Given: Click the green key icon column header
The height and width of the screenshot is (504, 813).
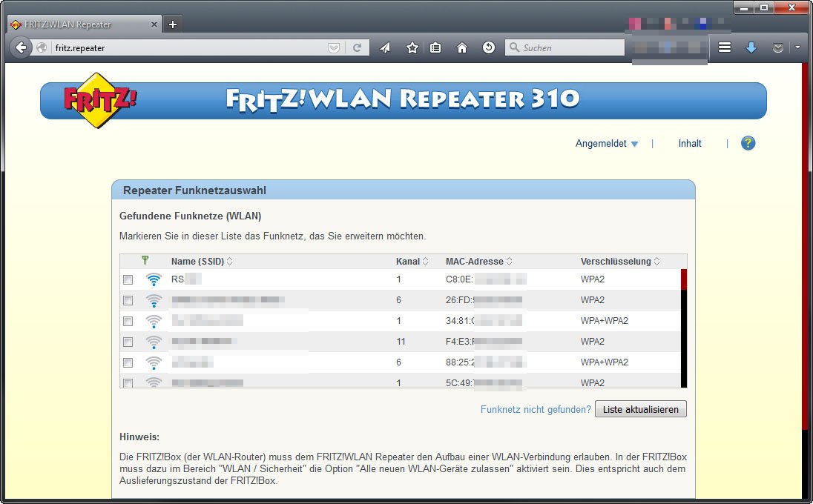Looking at the screenshot, I should (x=145, y=260).
